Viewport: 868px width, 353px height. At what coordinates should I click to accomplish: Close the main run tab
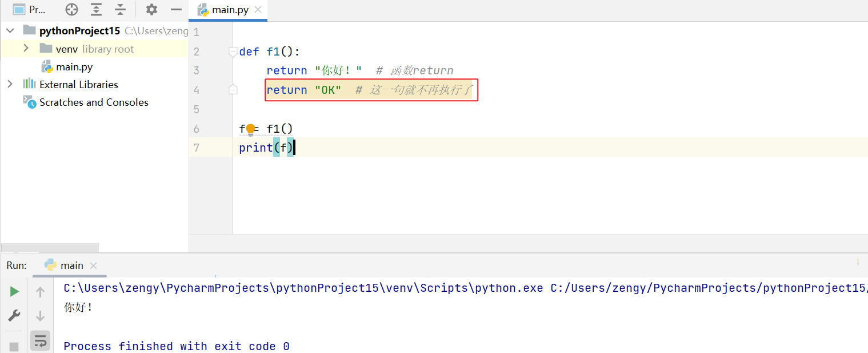point(93,266)
